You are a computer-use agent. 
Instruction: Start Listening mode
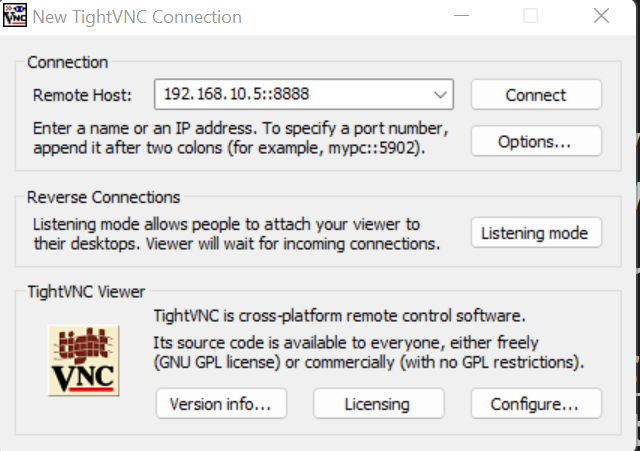pos(536,233)
